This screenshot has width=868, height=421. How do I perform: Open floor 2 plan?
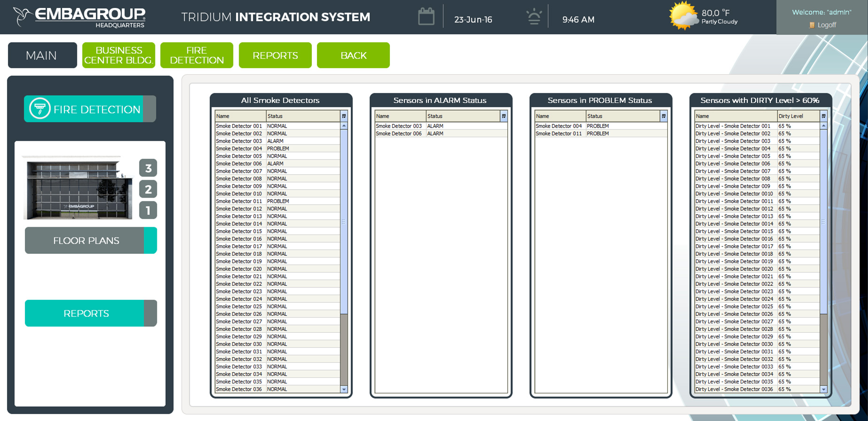coord(148,189)
